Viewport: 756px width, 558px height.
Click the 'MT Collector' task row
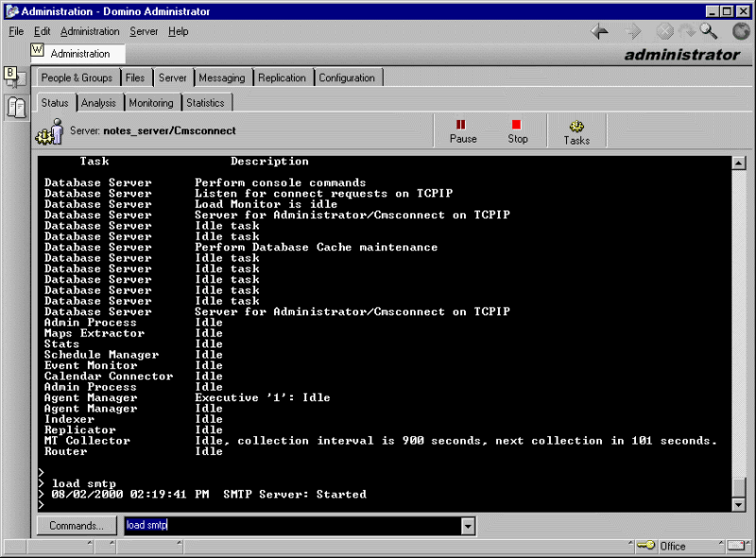point(381,440)
